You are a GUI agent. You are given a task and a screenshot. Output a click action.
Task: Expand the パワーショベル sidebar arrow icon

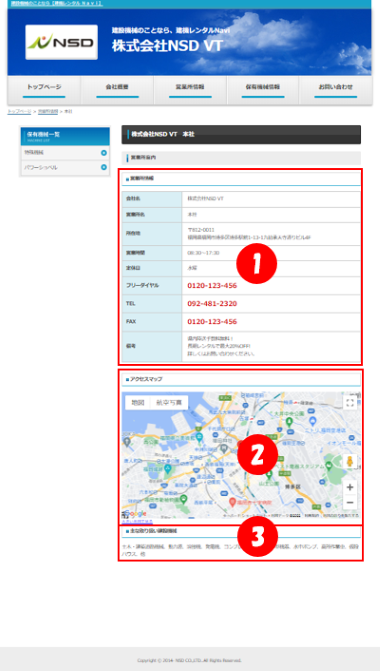[104, 167]
